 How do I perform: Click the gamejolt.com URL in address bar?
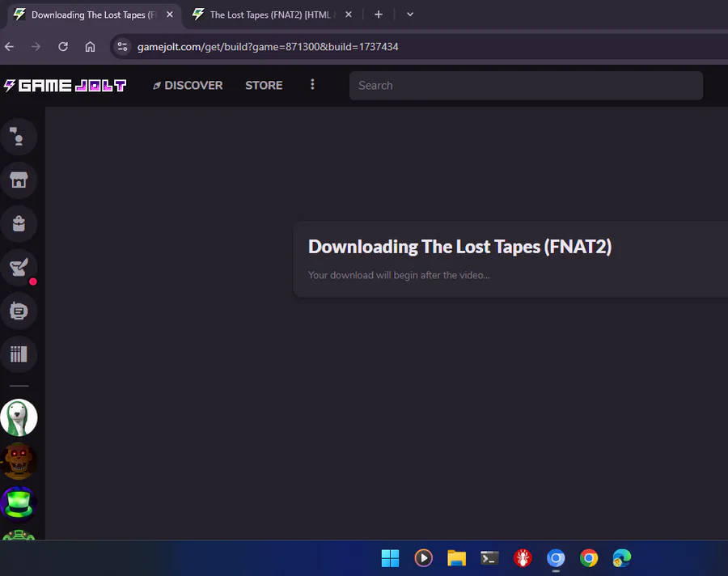click(268, 47)
